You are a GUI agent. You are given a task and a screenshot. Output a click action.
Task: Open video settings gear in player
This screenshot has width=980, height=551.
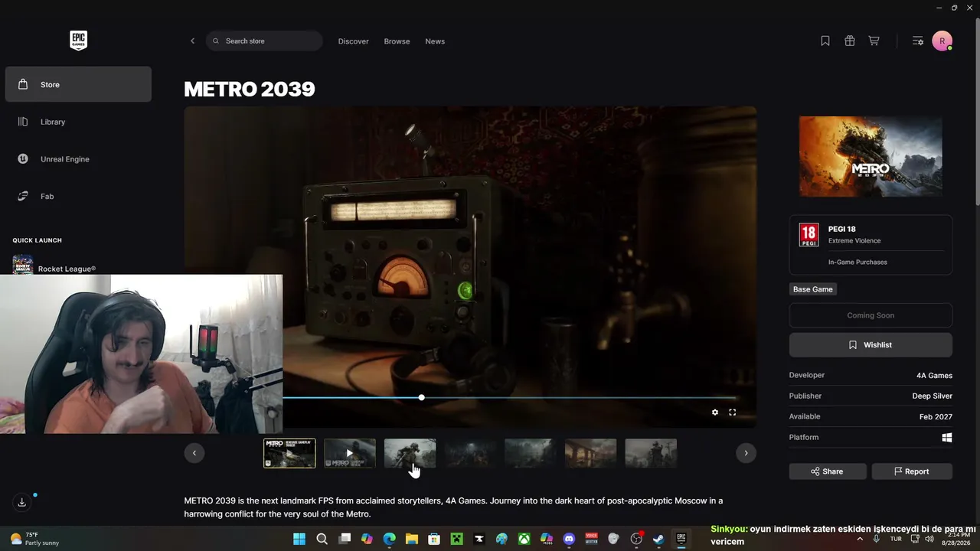(x=715, y=412)
